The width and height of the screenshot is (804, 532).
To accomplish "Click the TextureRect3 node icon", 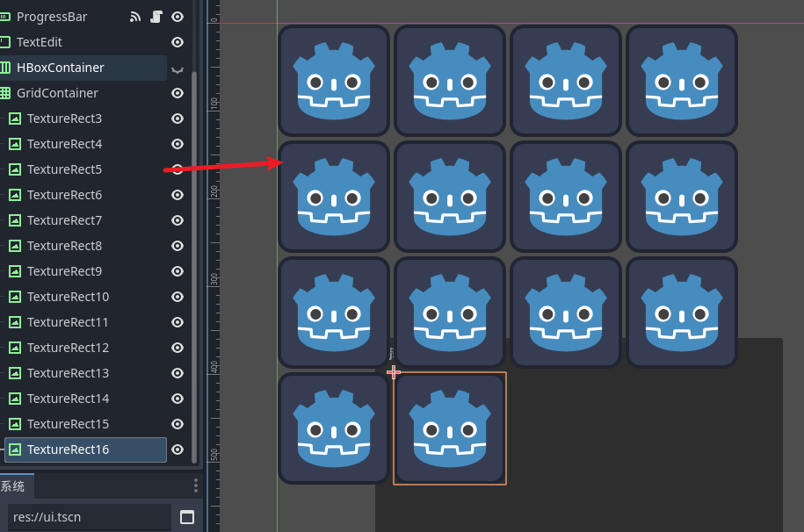I will coord(15,119).
